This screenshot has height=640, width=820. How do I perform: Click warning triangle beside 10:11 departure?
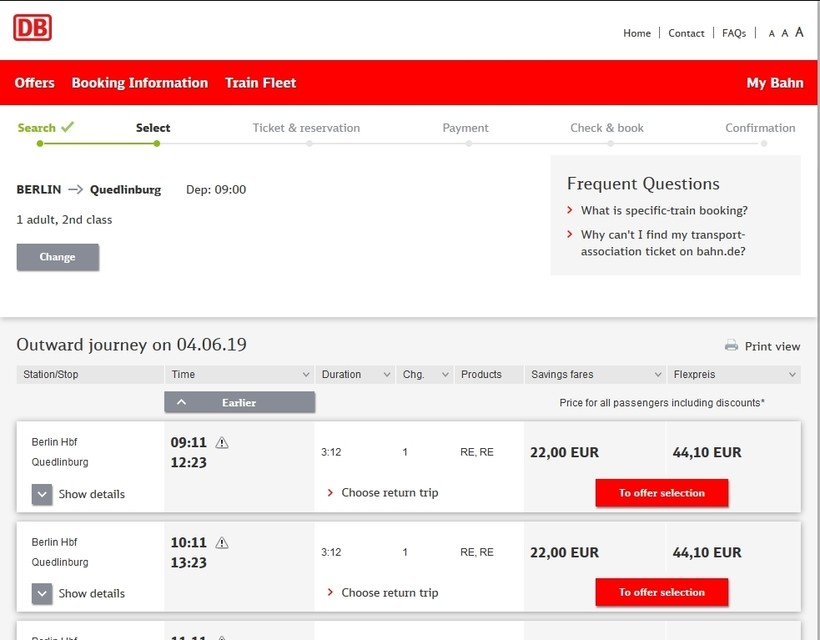(222, 543)
